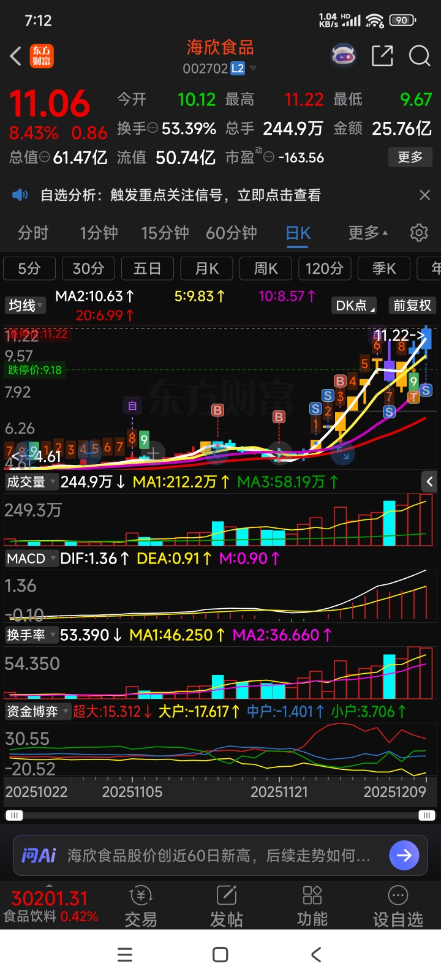Tap right handle of chart range slider
The width and height of the screenshot is (441, 980).
(427, 815)
